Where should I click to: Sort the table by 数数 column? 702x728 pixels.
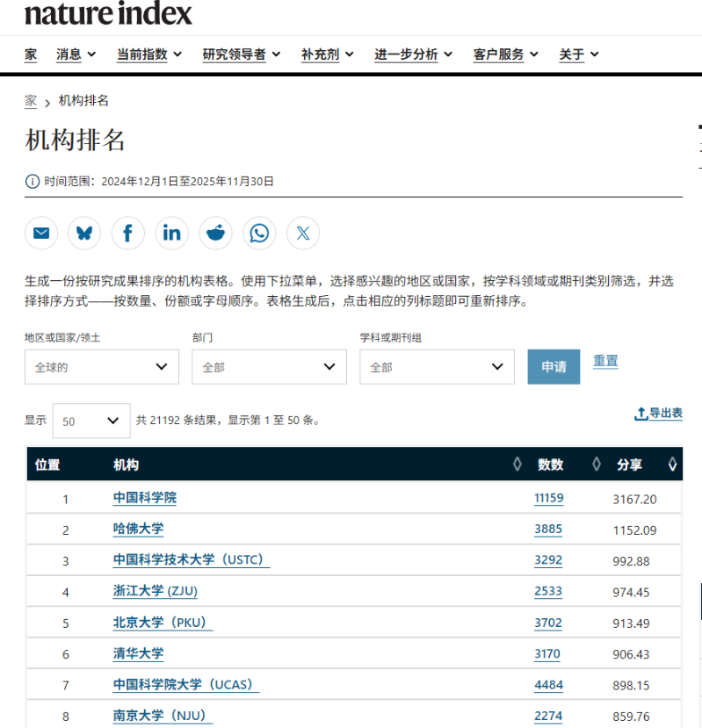click(x=551, y=465)
